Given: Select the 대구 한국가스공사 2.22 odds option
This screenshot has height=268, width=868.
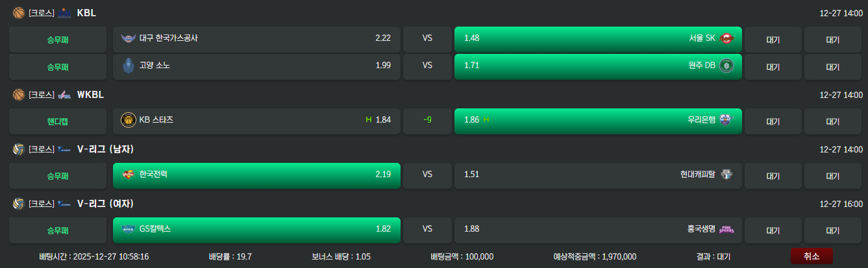Looking at the screenshot, I should click(x=256, y=39).
